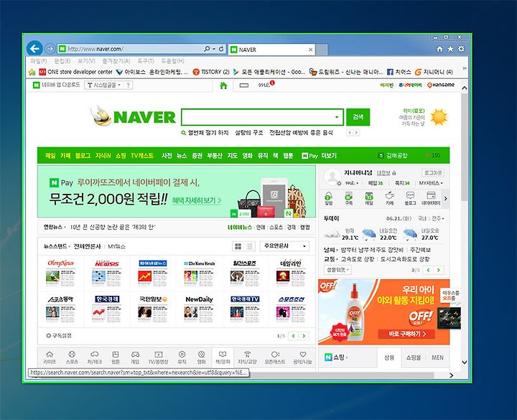The width and height of the screenshot is (517, 420).
Task: Expand profile shortcuts with right chevron
Action: (445, 198)
